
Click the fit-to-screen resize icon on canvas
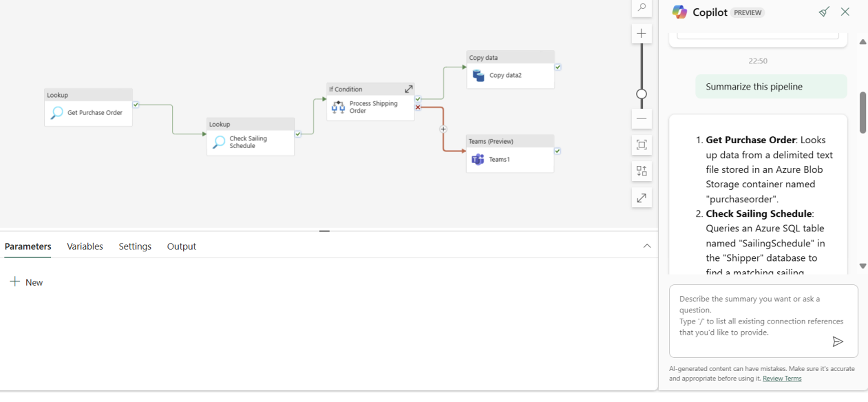tap(642, 145)
